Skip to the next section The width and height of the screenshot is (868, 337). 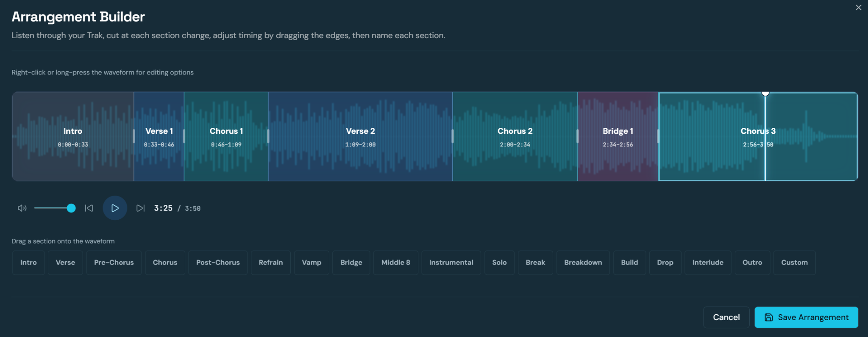tap(140, 208)
